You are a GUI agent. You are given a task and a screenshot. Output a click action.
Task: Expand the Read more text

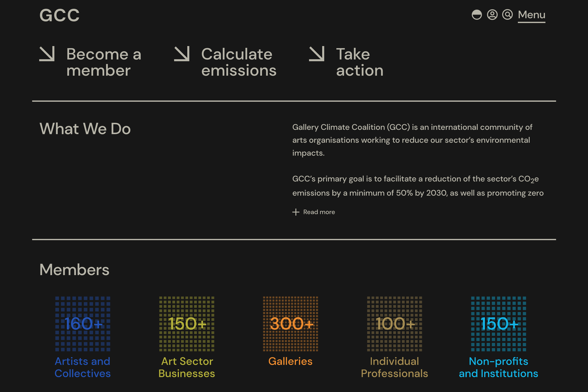point(319,212)
